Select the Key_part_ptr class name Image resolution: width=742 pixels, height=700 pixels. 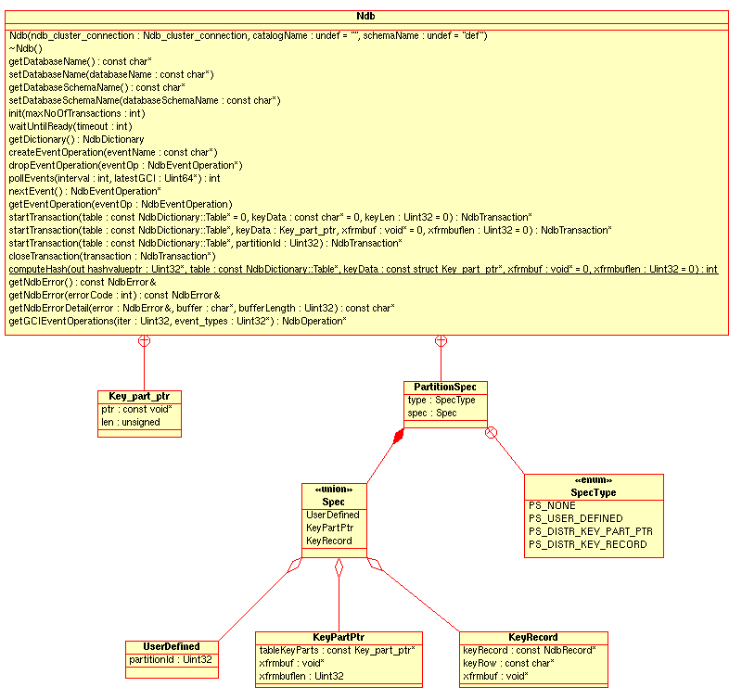tap(139, 396)
